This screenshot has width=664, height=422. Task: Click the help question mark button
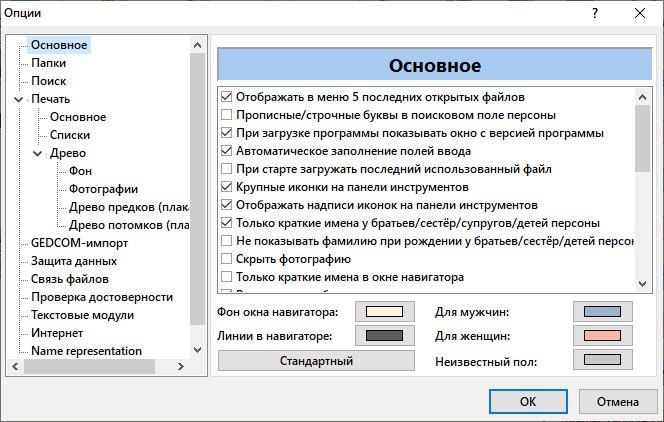pyautogui.click(x=594, y=14)
